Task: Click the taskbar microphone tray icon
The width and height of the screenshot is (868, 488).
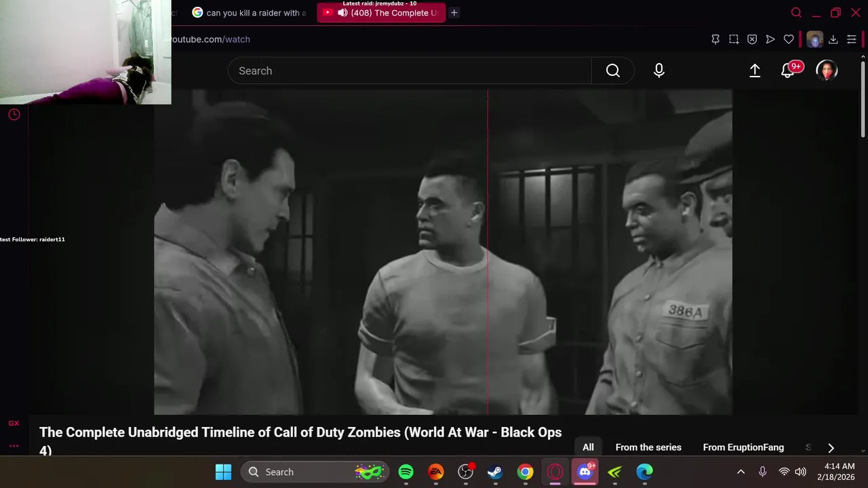Action: point(762,472)
